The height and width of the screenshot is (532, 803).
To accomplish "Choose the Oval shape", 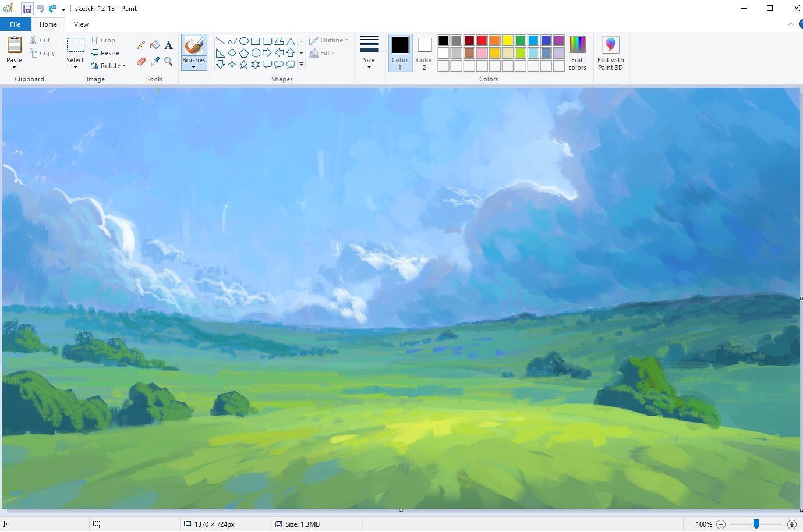I will click(x=244, y=41).
